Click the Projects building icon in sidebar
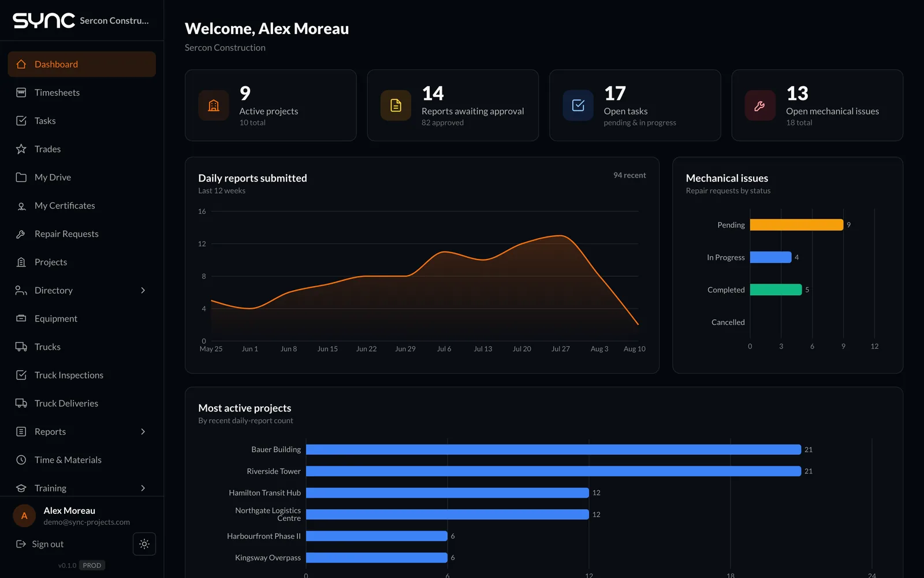 tap(21, 262)
